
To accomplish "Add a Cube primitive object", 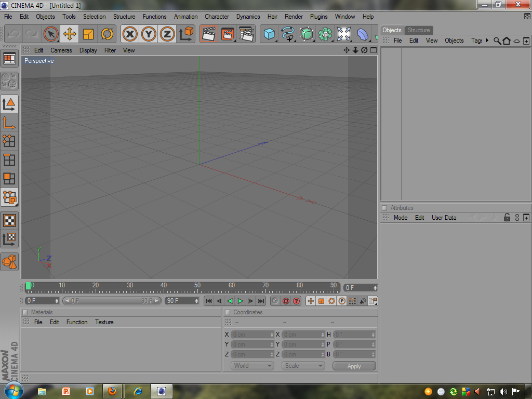I will (x=269, y=34).
